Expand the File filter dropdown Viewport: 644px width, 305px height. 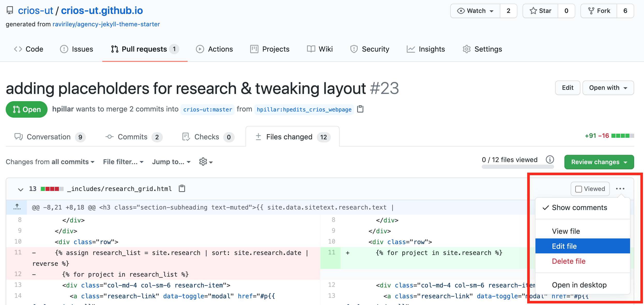pos(123,162)
